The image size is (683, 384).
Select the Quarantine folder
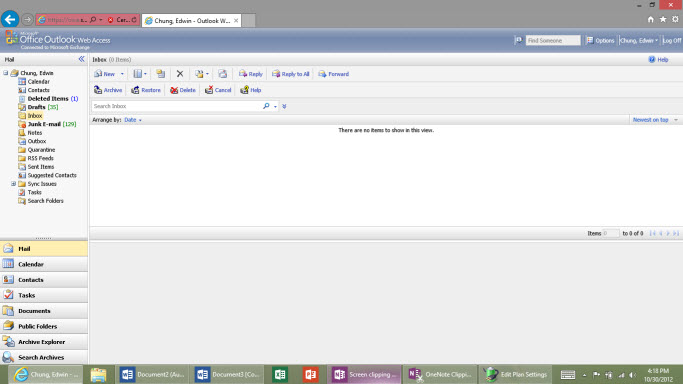pos(37,150)
